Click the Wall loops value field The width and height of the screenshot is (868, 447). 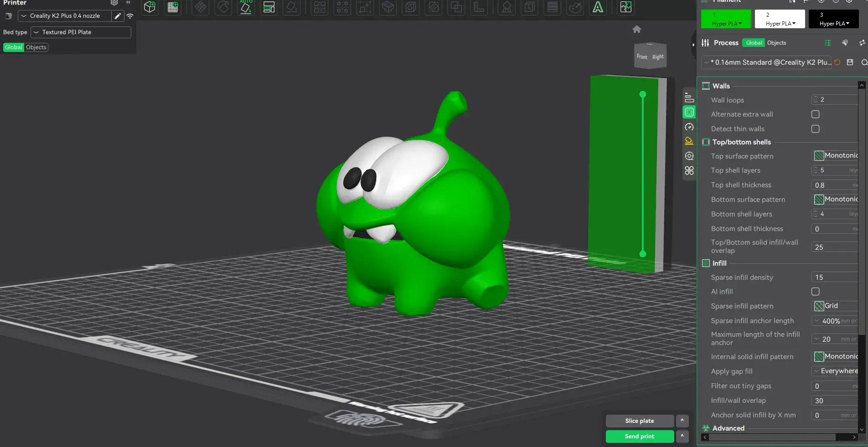[x=836, y=100]
